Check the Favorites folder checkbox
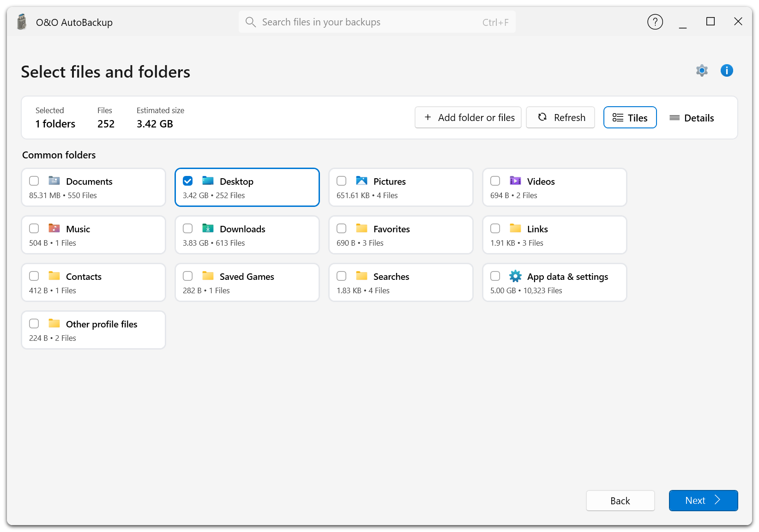 pos(342,229)
